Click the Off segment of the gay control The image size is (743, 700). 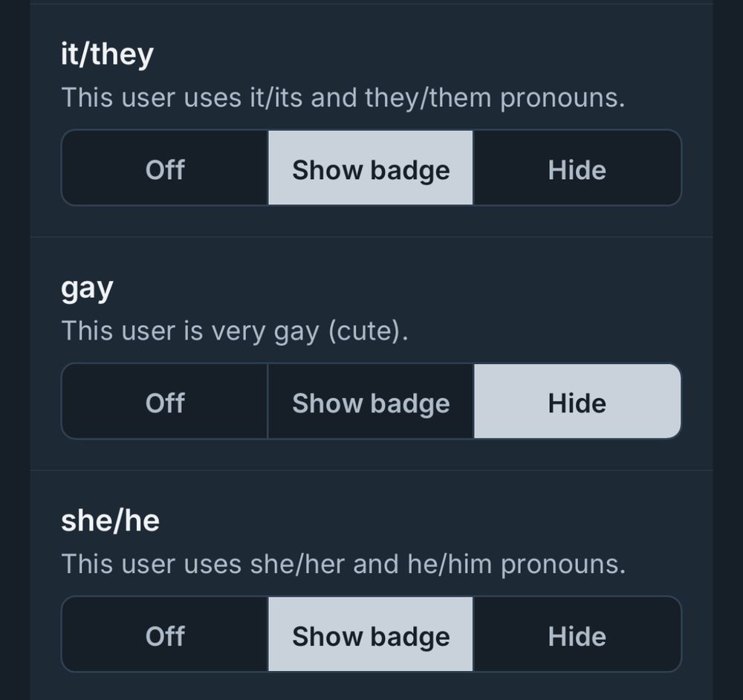(x=164, y=402)
